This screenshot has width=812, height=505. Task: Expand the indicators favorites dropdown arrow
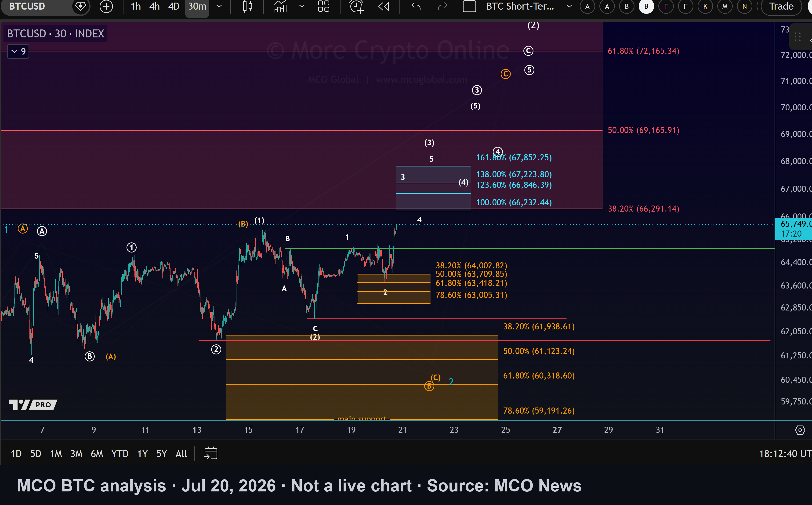click(x=302, y=6)
